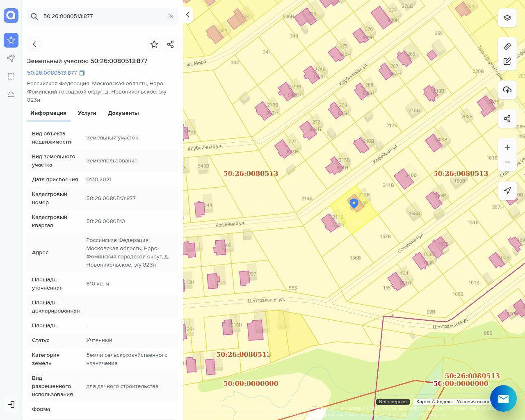Share the map via right toolbar
This screenshot has width=525, height=420.
tap(507, 119)
